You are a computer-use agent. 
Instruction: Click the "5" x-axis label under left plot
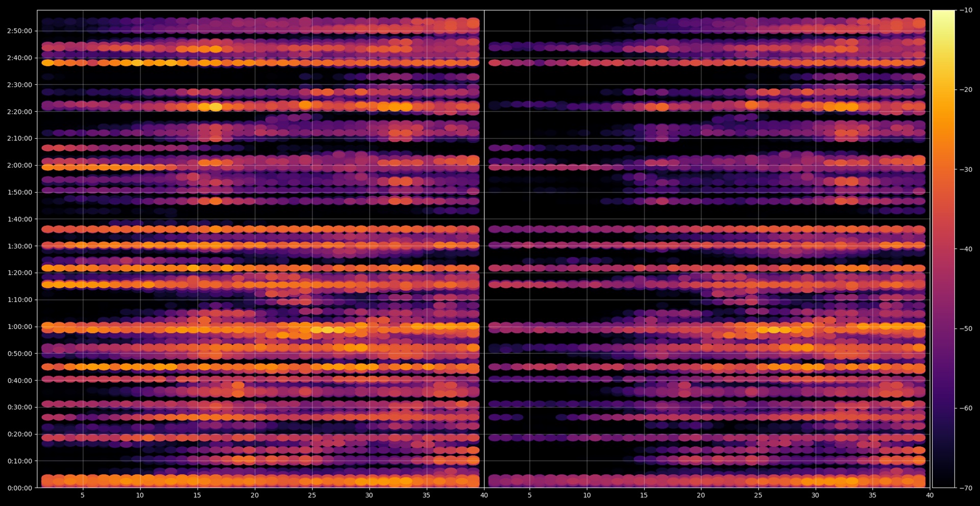tap(83, 495)
